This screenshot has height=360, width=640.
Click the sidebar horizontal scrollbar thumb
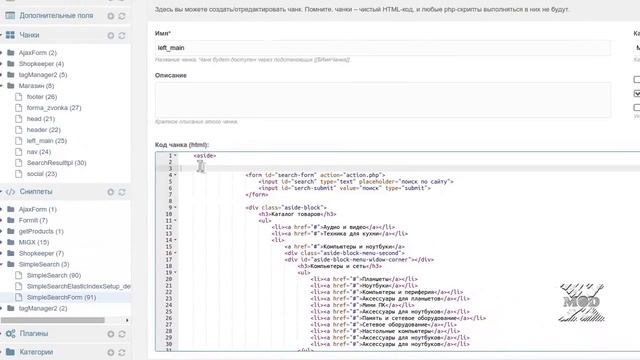point(52,320)
